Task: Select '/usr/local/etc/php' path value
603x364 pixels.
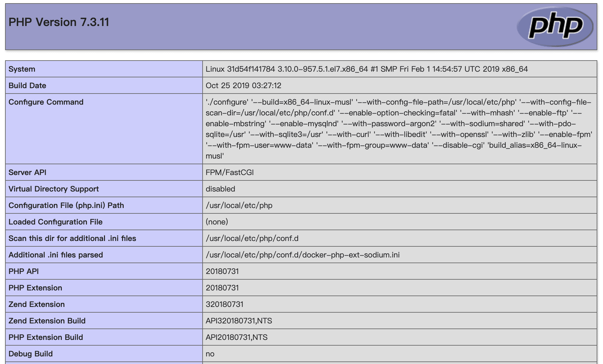Action: click(x=239, y=205)
